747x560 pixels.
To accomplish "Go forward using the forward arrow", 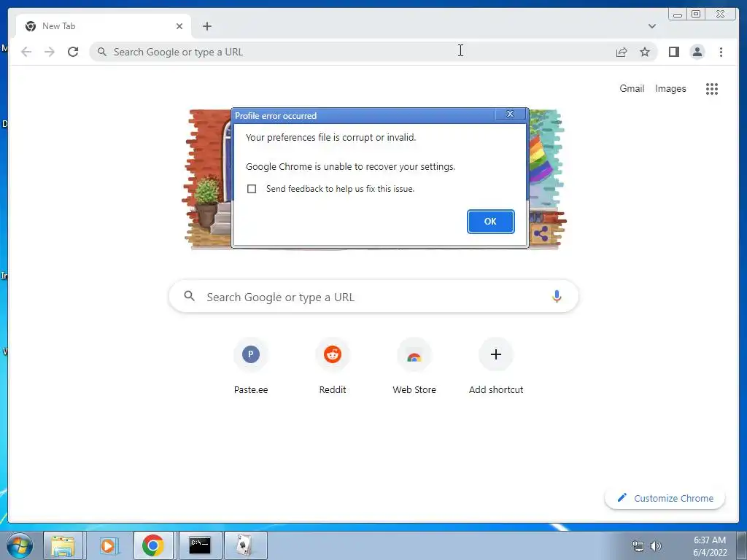I will coord(50,52).
